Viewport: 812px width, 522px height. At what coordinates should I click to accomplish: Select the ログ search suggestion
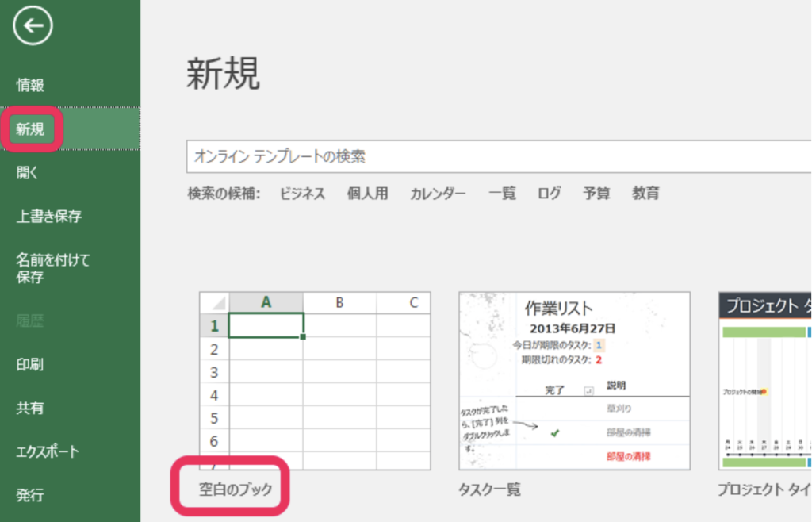[x=549, y=194]
